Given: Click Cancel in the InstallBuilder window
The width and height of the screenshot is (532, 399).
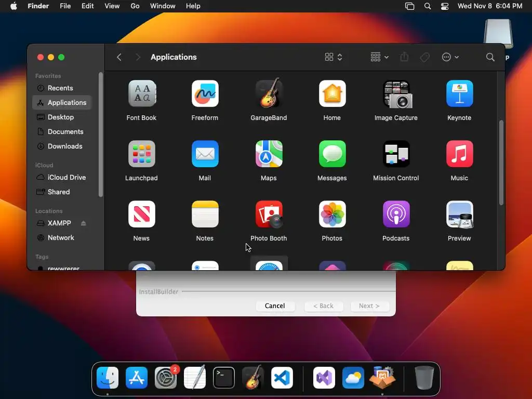Looking at the screenshot, I should (275, 305).
